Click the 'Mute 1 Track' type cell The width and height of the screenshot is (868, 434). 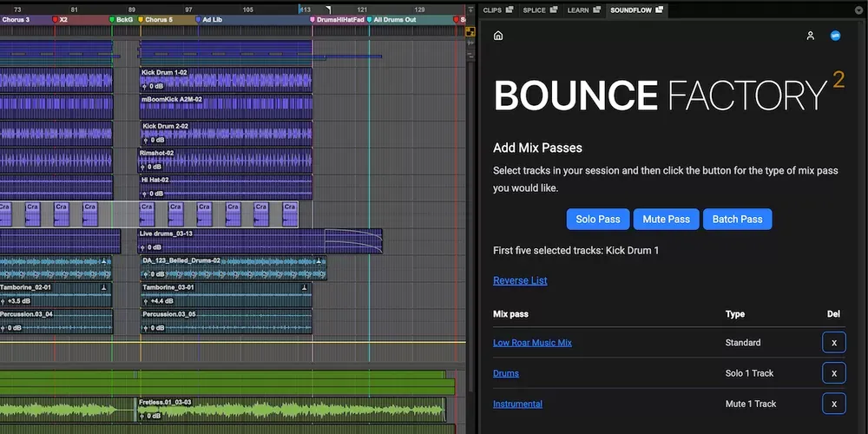pos(751,404)
